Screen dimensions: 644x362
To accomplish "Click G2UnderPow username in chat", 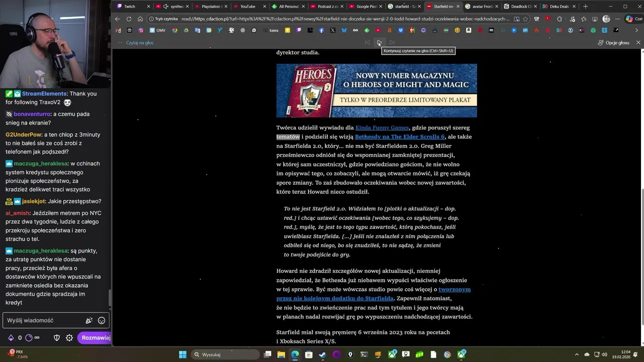I will tap(24, 135).
